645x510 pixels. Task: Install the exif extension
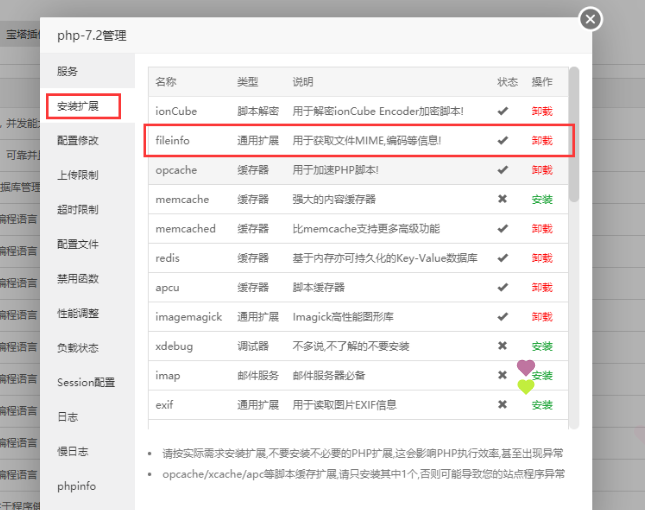(x=542, y=405)
